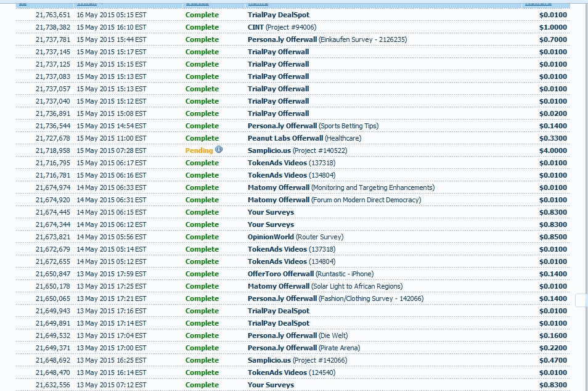Click the 13 May 2015 17:14 EST timestamp
The image size is (588, 391).
[x=112, y=323]
